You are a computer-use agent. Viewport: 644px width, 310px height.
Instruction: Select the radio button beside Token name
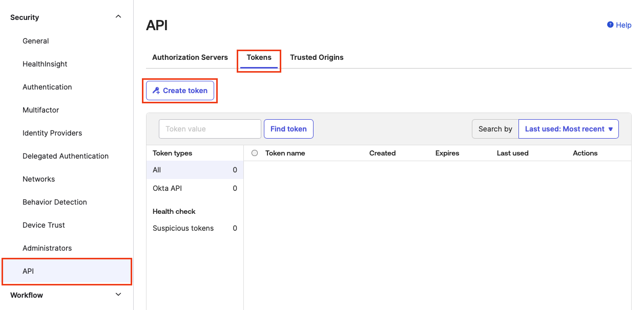point(255,153)
